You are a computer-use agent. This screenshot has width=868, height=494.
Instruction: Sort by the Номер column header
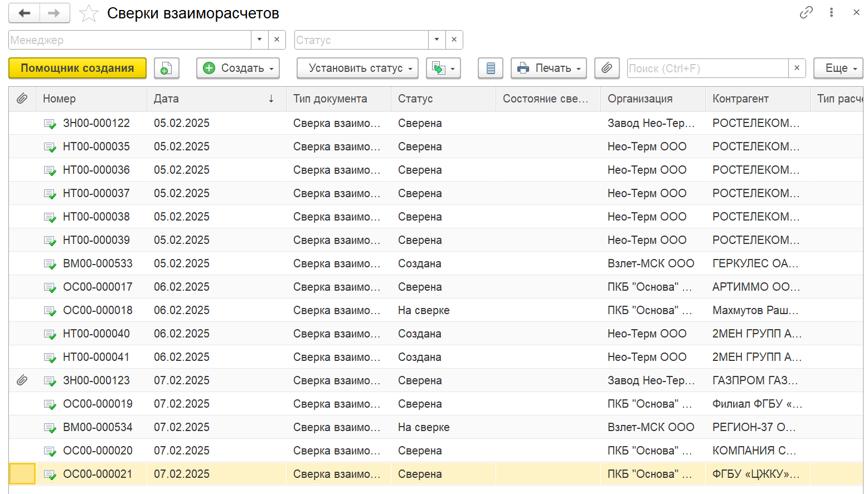91,99
